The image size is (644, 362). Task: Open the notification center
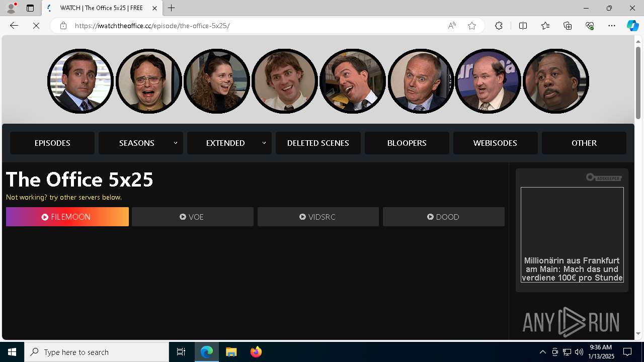(627, 352)
